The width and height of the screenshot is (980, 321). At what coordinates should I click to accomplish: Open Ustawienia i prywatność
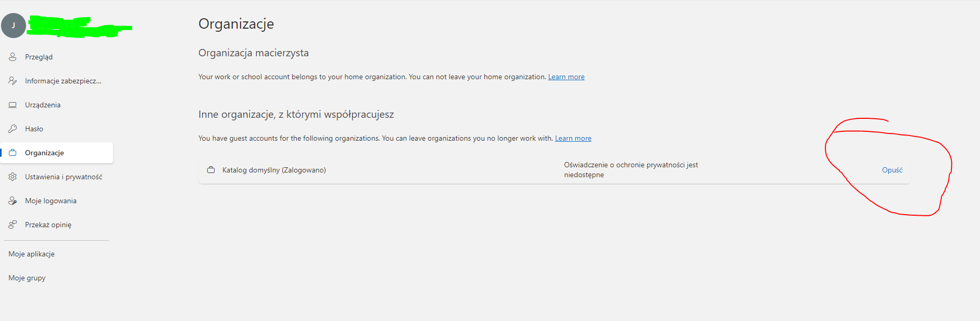[56, 177]
